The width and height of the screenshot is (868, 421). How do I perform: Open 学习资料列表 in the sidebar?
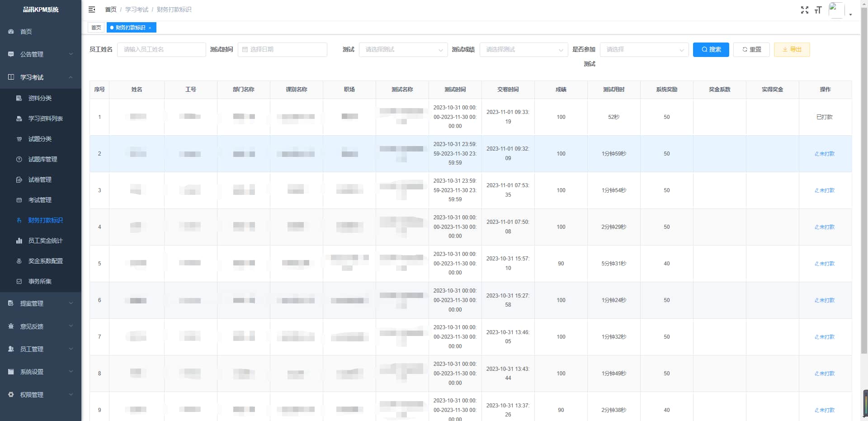[x=41, y=118]
